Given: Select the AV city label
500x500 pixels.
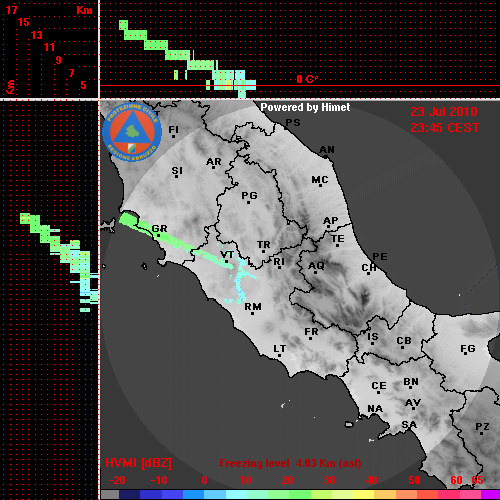Looking at the screenshot, I should tap(413, 403).
